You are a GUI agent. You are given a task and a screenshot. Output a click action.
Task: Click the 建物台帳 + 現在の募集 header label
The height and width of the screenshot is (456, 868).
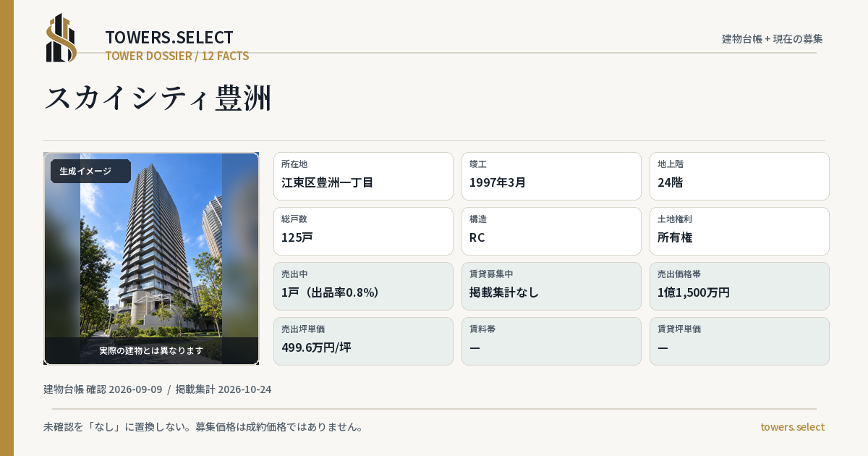(773, 39)
